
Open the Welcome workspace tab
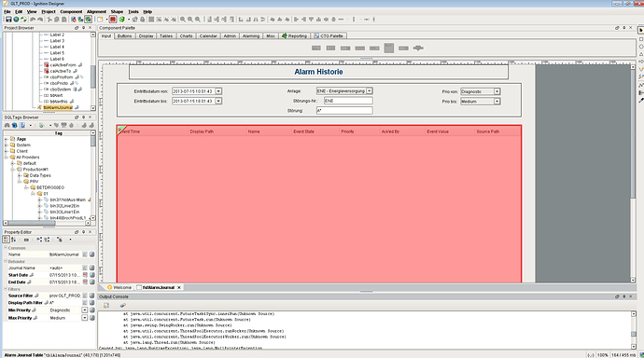[x=119, y=287]
